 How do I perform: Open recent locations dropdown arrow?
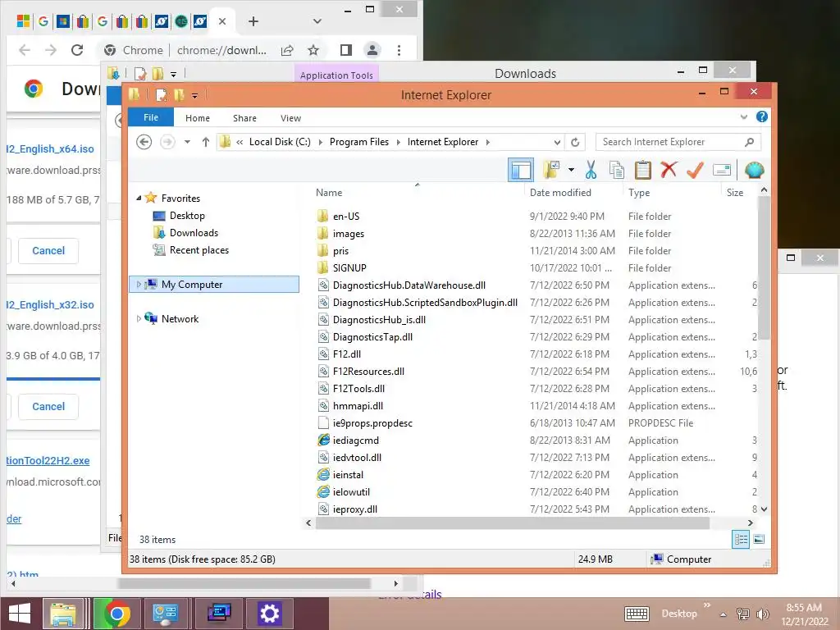point(187,142)
